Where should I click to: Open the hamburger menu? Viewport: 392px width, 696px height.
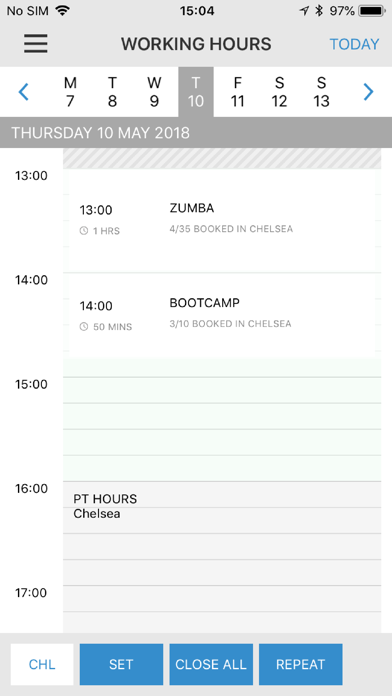[x=36, y=44]
